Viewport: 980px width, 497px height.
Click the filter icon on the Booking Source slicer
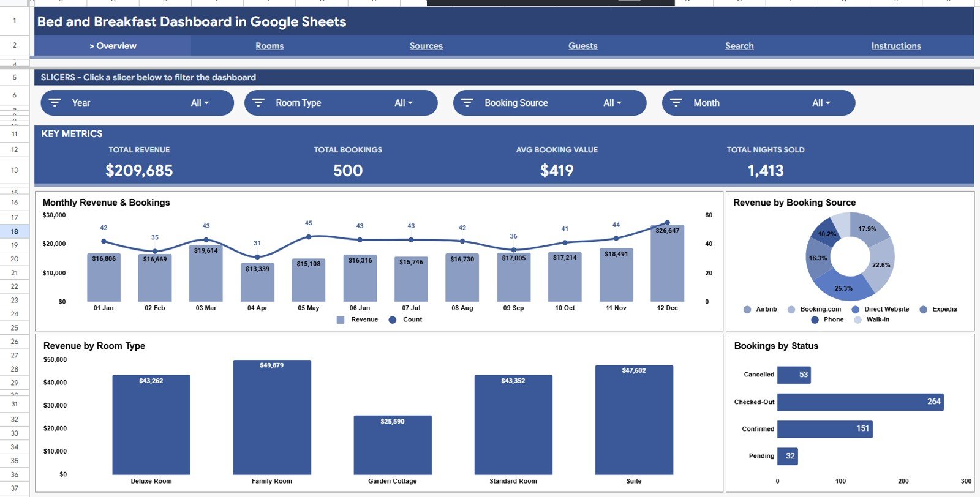tap(467, 103)
